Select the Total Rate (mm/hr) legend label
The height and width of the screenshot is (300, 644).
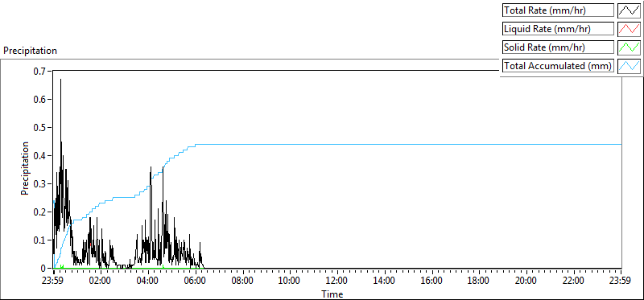(558, 10)
